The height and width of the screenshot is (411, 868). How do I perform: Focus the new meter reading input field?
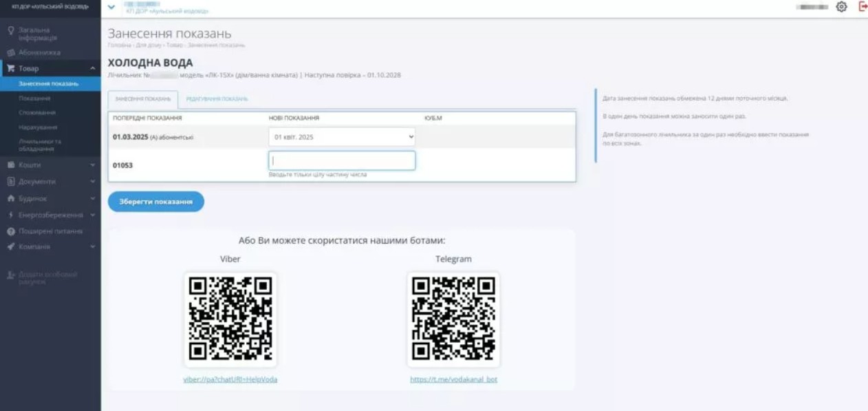(342, 160)
